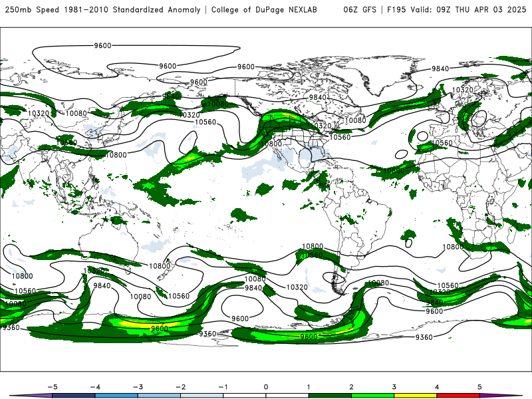532x399 pixels.
Task: Click the '10560' contour label off the US East Coast
Action: (x=340, y=137)
